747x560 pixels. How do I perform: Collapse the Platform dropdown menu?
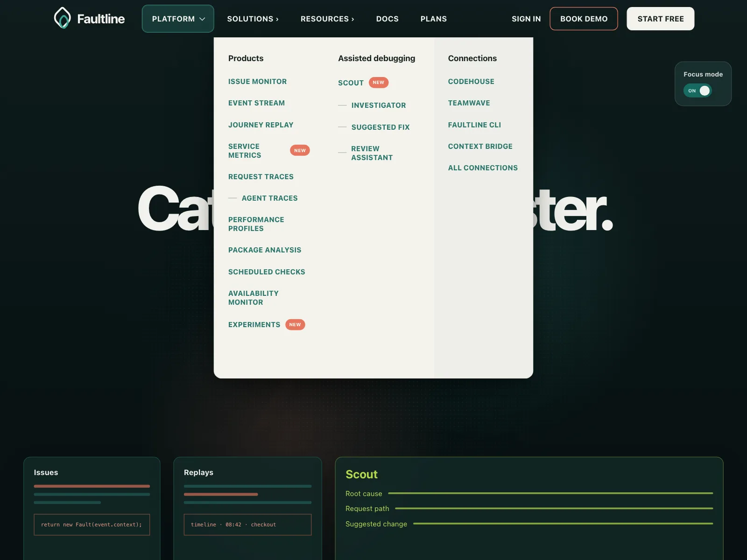pos(178,19)
